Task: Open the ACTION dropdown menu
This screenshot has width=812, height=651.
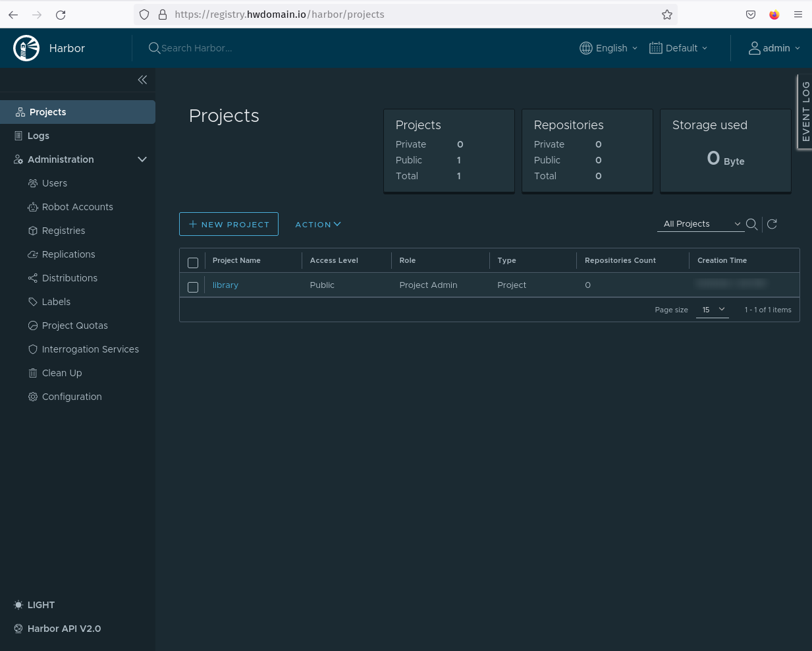Action: click(318, 224)
